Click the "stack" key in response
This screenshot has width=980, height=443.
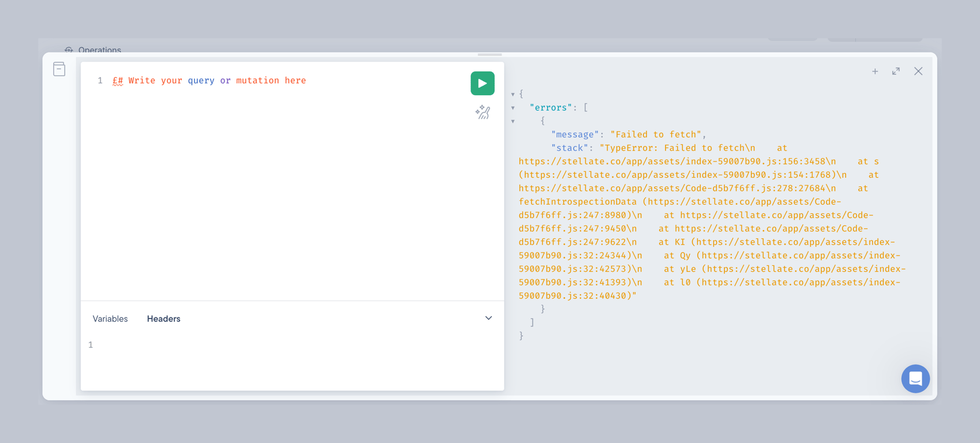click(570, 148)
